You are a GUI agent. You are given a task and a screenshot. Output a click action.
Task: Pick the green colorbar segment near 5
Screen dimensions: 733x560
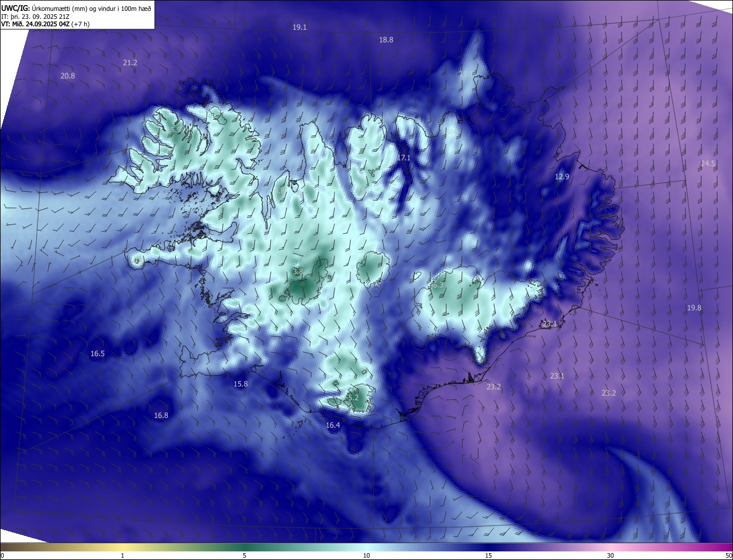(245, 547)
